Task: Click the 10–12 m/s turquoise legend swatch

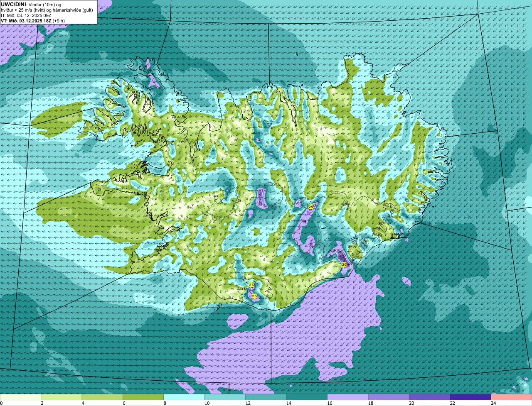Action: 225,397
